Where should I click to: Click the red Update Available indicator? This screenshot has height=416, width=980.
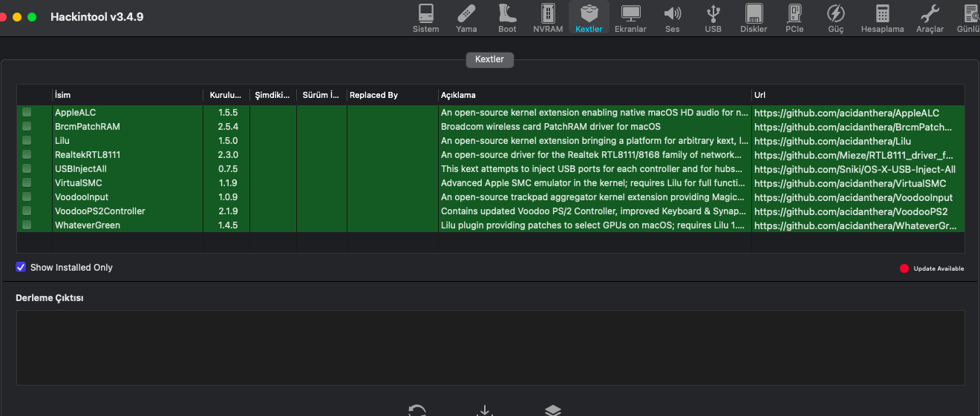pos(904,268)
